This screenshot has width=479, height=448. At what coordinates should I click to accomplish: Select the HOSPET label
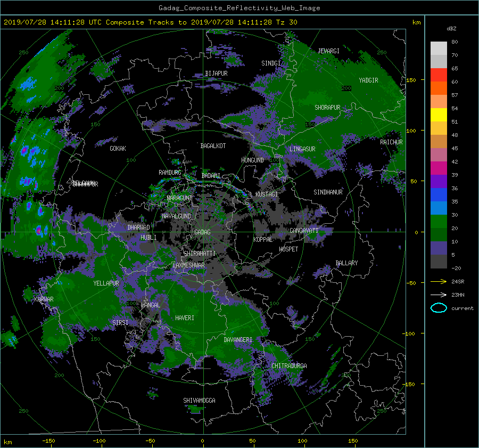point(288,249)
